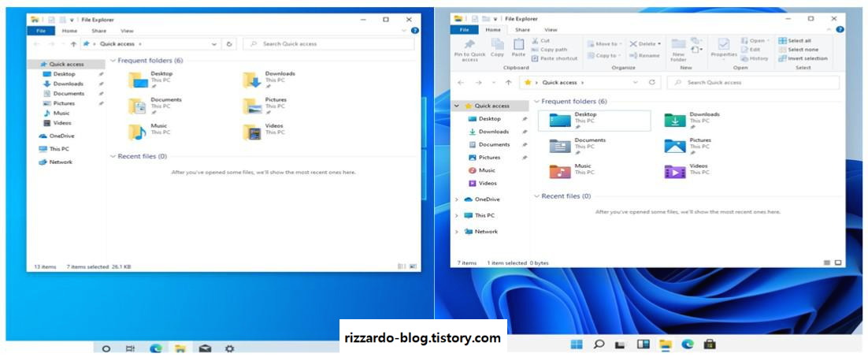Open the File tab in the right window
Viewport: 868px width, 361px height.
[x=465, y=30]
